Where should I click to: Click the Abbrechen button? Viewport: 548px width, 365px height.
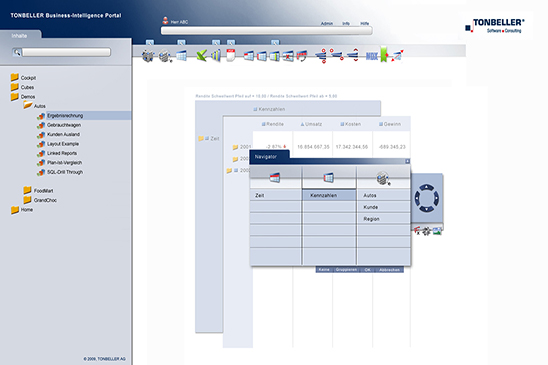(389, 270)
